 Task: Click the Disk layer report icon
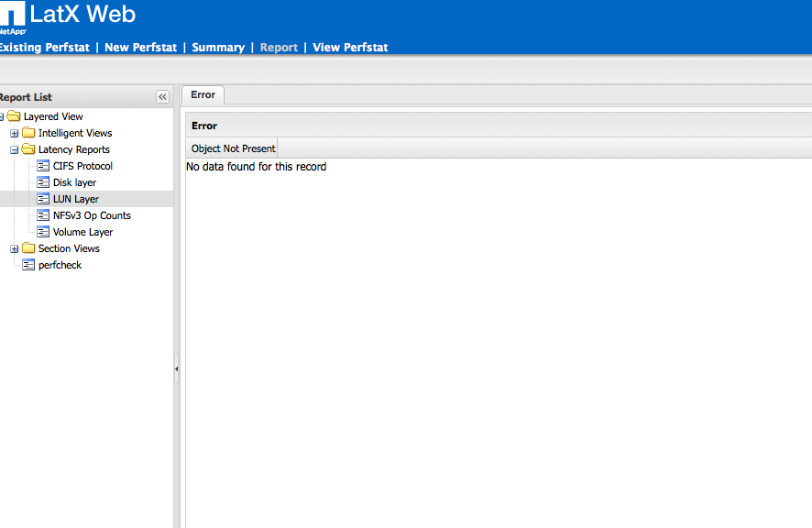(43, 182)
